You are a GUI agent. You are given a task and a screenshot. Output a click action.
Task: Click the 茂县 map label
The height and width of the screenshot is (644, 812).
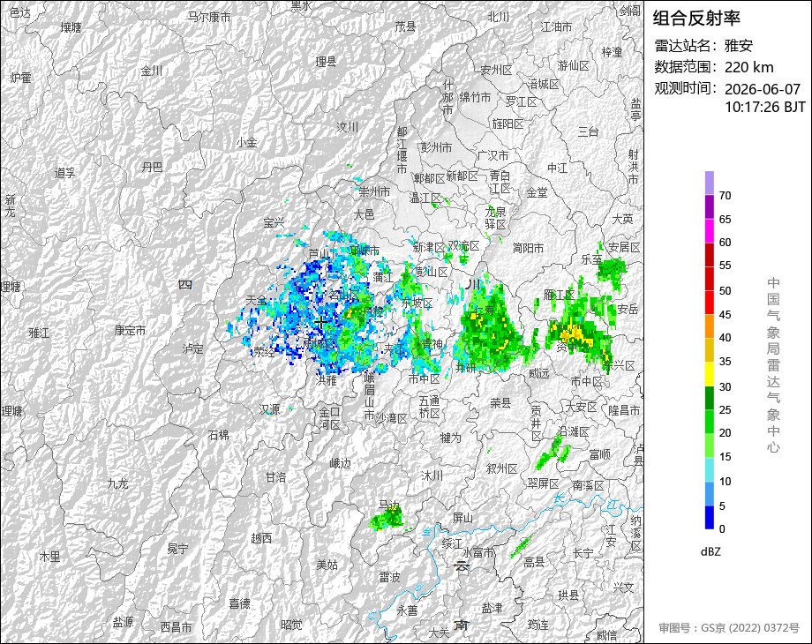coord(405,26)
